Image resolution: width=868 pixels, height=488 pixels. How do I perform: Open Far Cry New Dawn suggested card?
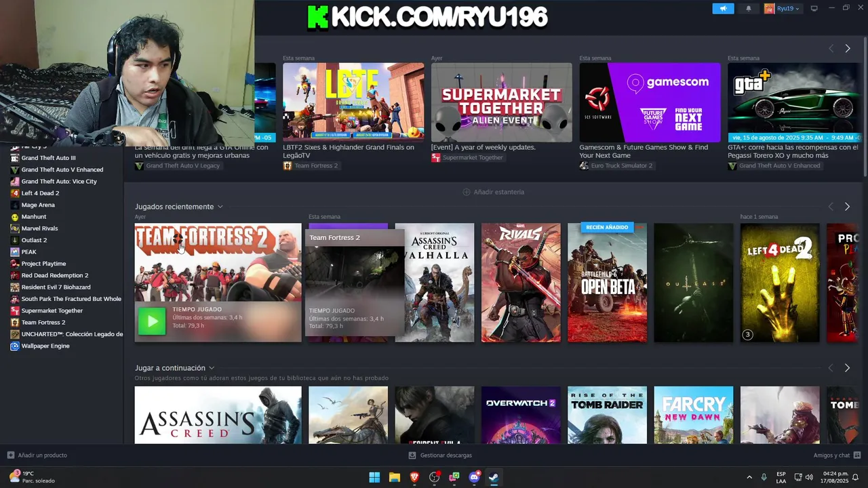pyautogui.click(x=693, y=415)
